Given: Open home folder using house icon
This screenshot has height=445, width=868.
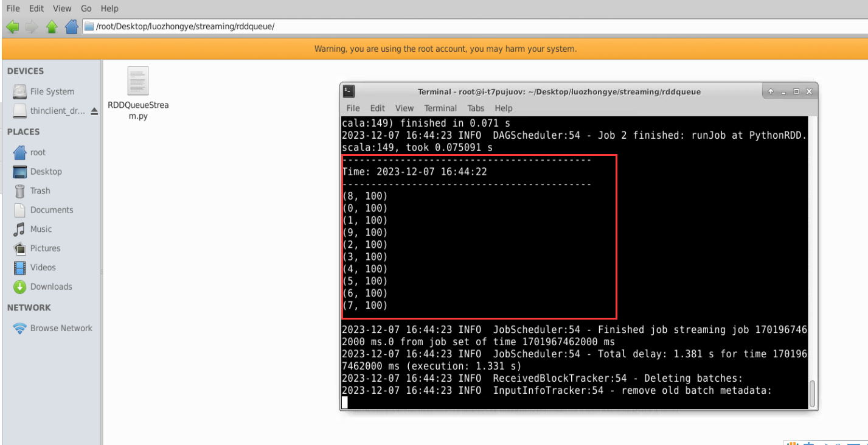Looking at the screenshot, I should [x=72, y=27].
